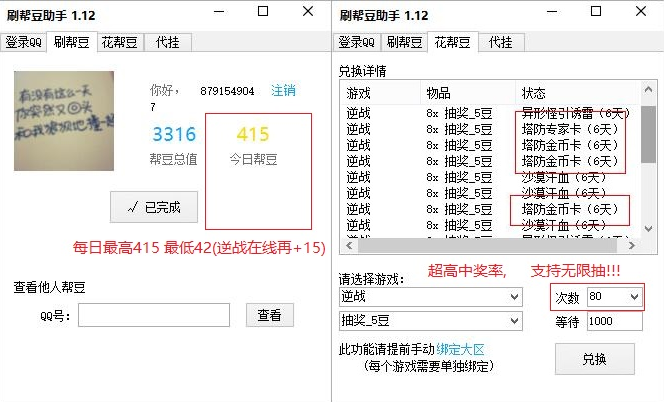Open the 逆战 game selection dropdown
The width and height of the screenshot is (664, 402).
[430, 297]
